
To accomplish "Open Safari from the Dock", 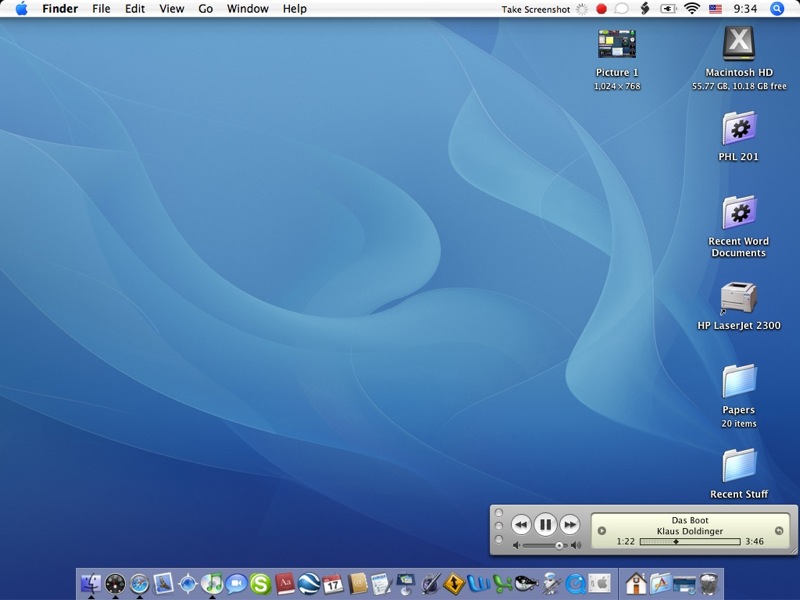I will pyautogui.click(x=139, y=583).
